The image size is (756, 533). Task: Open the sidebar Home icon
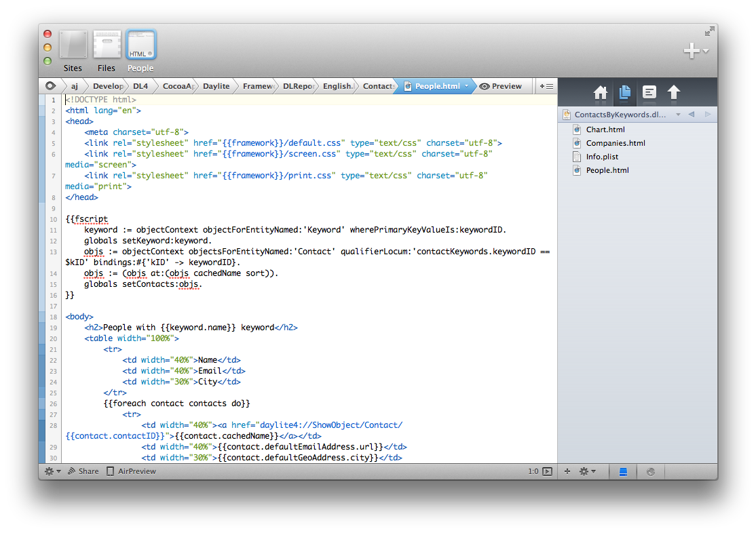(601, 92)
